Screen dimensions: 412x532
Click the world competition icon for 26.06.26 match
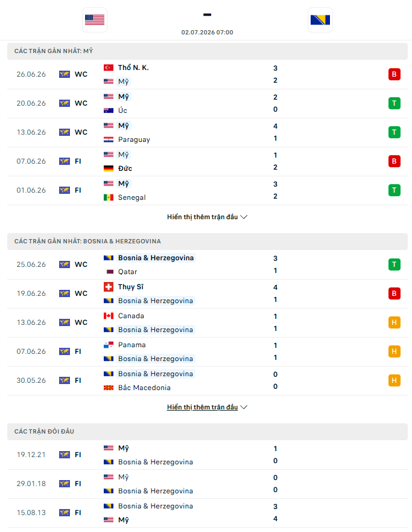65,74
